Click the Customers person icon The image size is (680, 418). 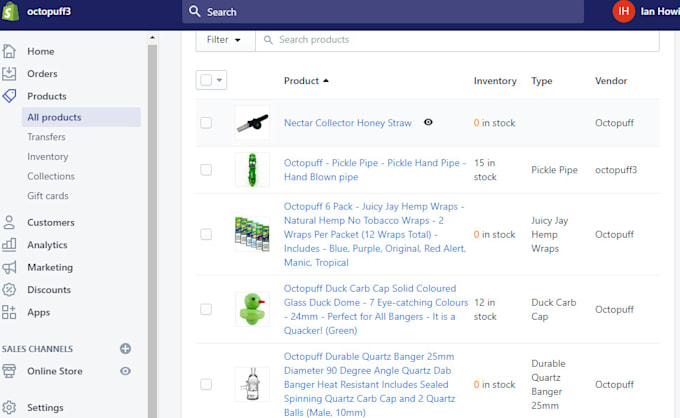point(9,222)
